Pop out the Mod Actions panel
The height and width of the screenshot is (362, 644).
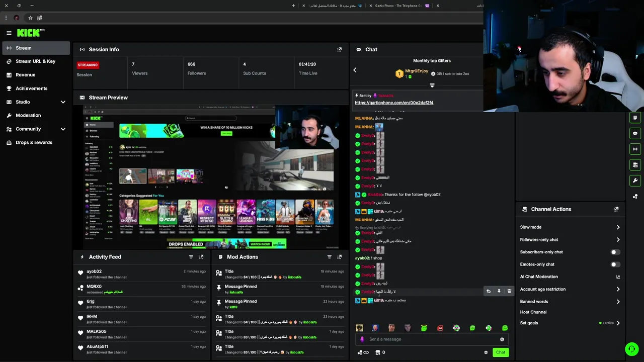coord(339,257)
